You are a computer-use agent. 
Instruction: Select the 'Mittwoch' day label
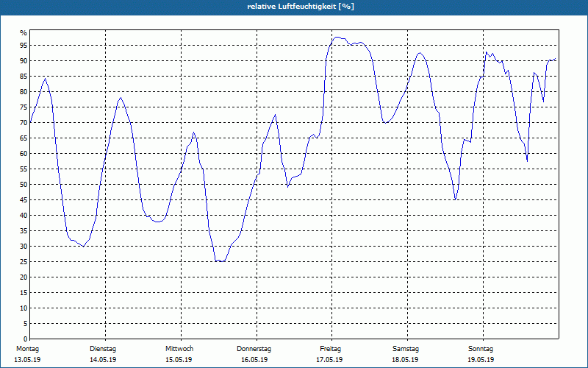click(x=179, y=349)
